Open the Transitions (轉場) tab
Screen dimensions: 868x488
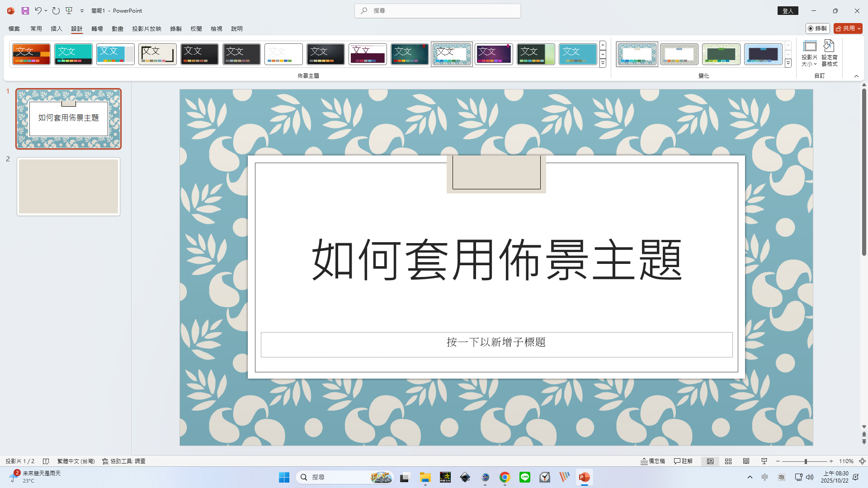click(x=97, y=28)
